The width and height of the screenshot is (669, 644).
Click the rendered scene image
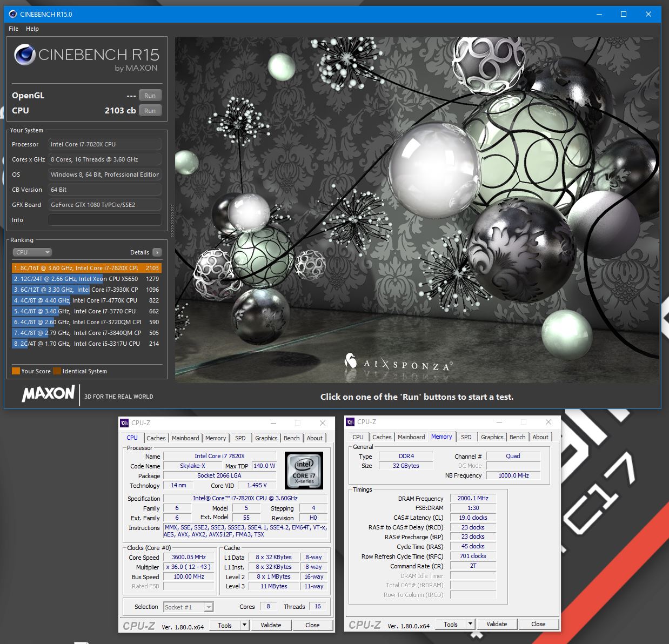click(x=417, y=210)
